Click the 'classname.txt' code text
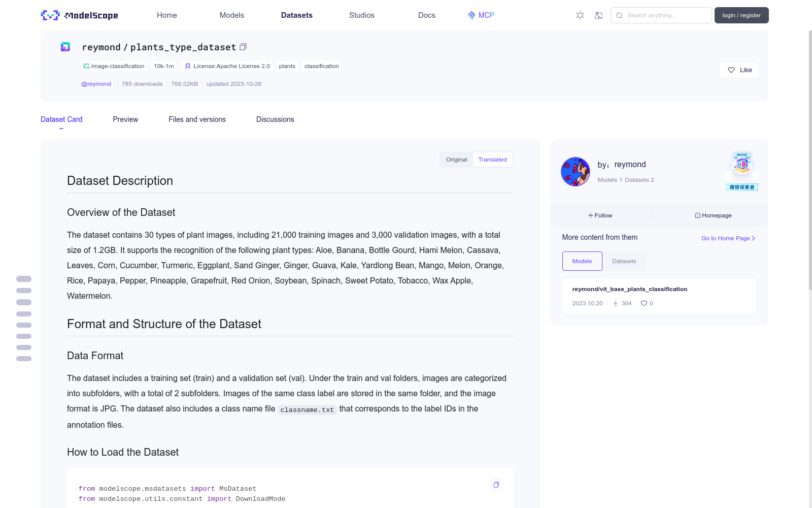The image size is (812, 508). tap(307, 409)
